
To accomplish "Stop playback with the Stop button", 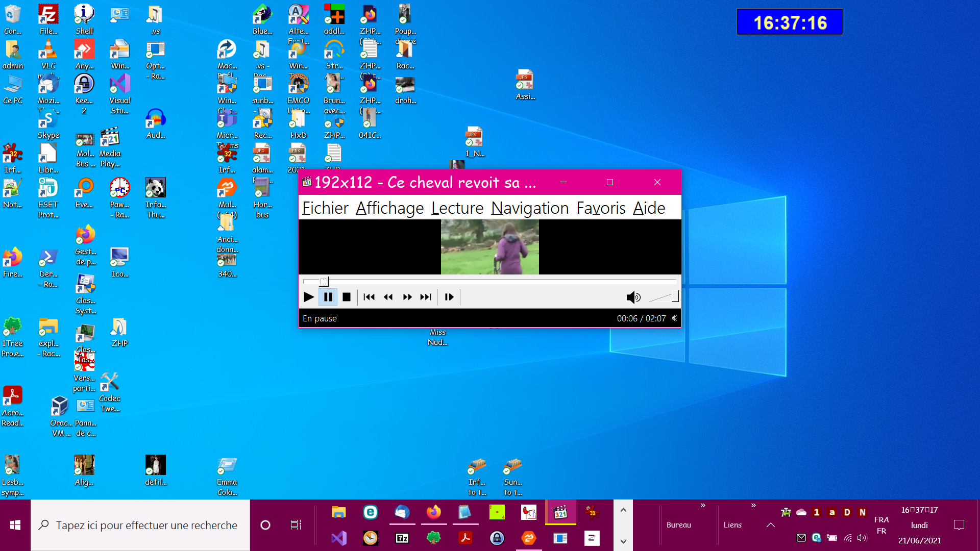I will pyautogui.click(x=347, y=297).
